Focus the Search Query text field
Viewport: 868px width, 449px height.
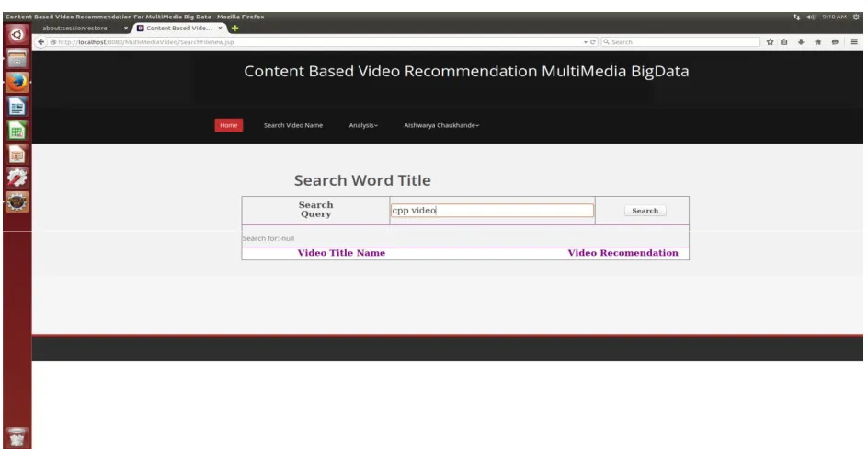click(492, 211)
